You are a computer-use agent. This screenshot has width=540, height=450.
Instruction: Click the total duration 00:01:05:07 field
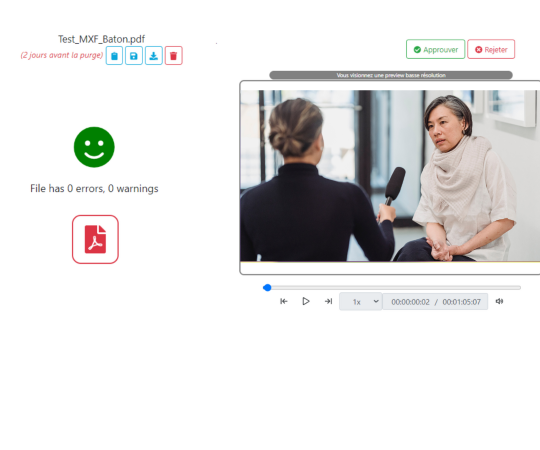click(461, 302)
